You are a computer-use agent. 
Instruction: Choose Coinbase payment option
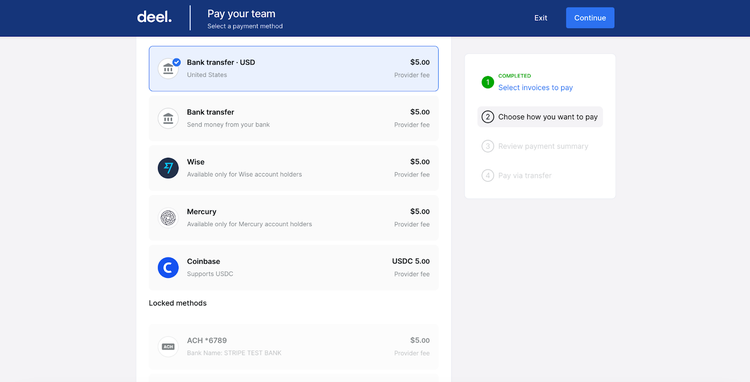(x=294, y=268)
